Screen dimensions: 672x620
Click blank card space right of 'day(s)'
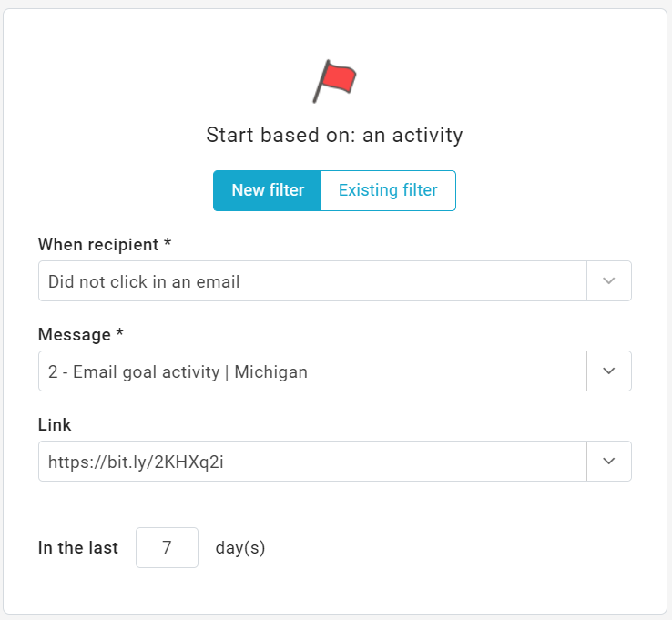click(455, 548)
